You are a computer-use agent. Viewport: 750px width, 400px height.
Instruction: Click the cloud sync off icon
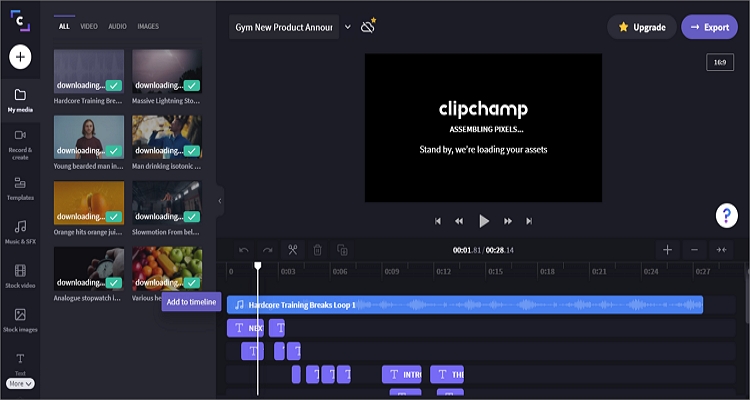click(x=368, y=26)
